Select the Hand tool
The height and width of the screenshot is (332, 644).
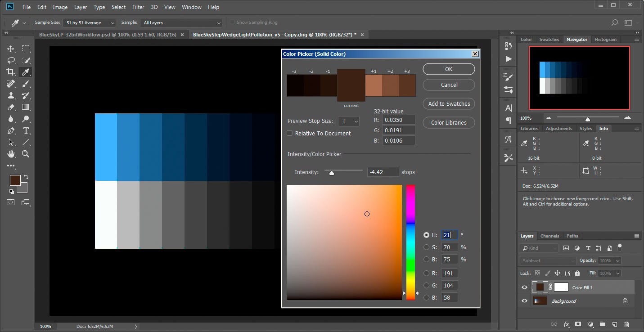click(x=11, y=154)
